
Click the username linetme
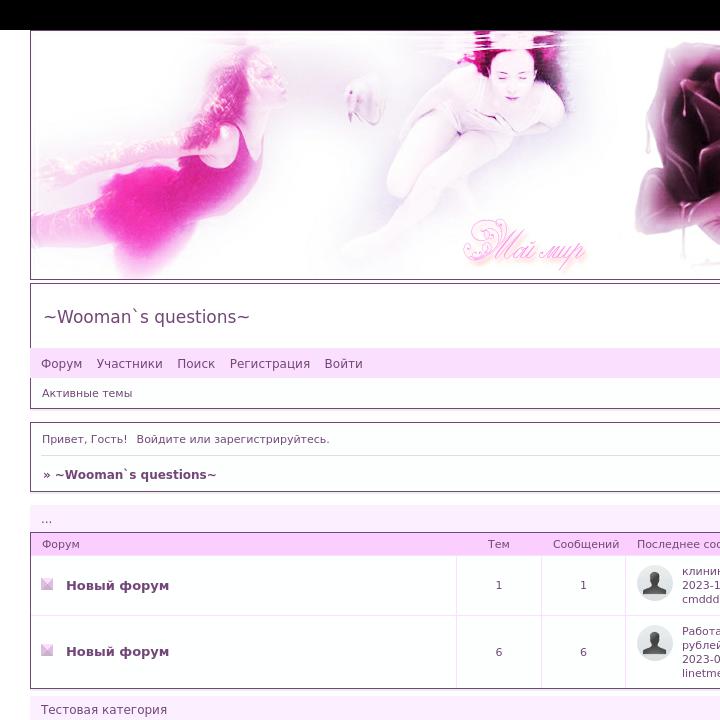click(x=701, y=674)
